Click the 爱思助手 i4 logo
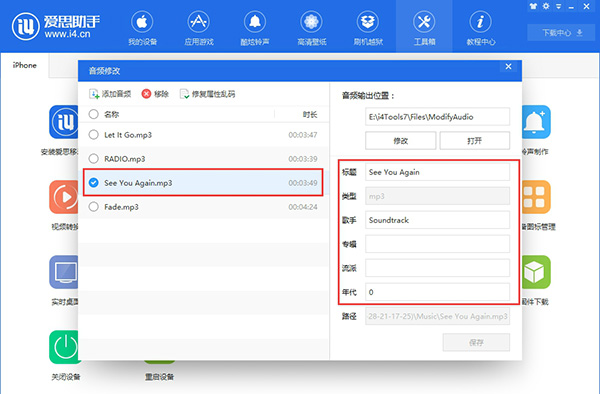Viewport: 600px width, 394px height. click(x=56, y=26)
